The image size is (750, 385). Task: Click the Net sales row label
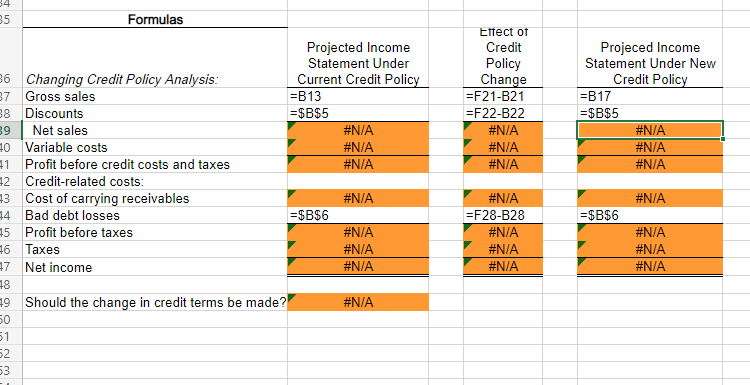[60, 131]
